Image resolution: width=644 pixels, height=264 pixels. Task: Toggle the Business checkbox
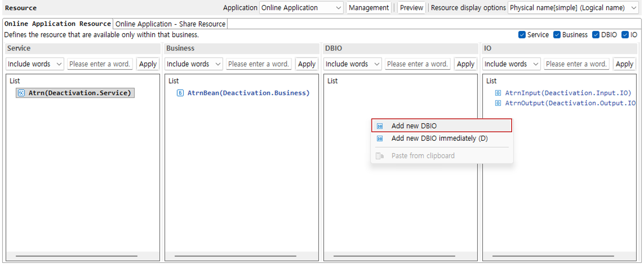[557, 35]
